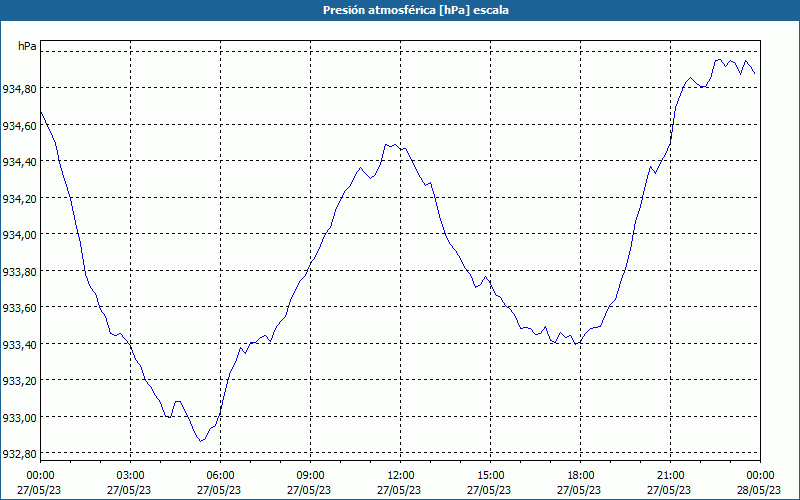Select the 933,80 y-axis value
The height and width of the screenshot is (500, 800).
[x=19, y=272]
